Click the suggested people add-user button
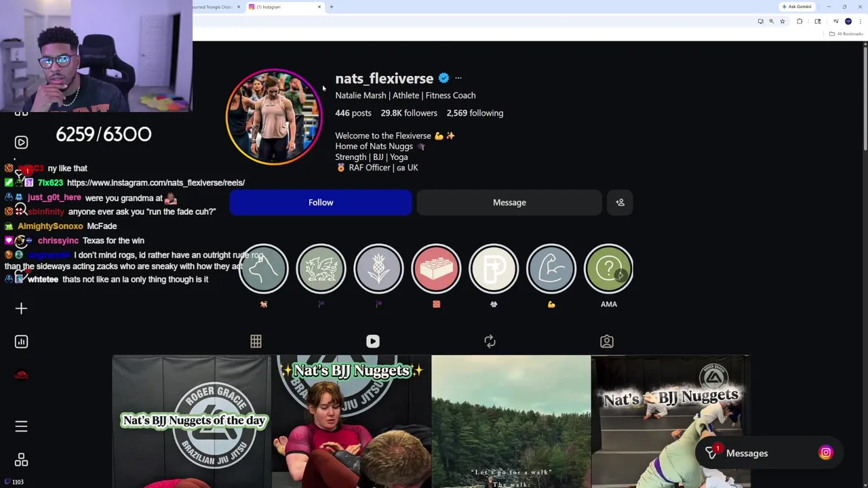This screenshot has width=868, height=488. (x=620, y=202)
